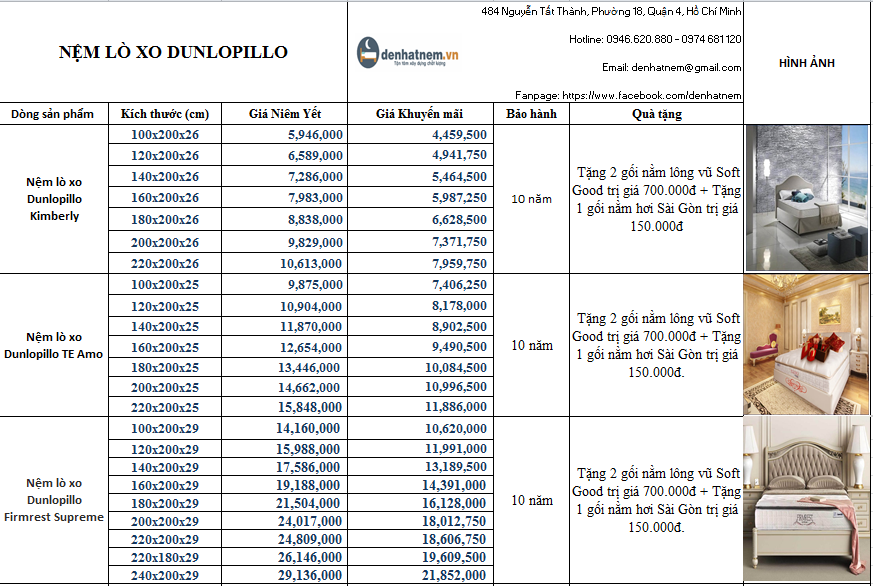The image size is (873, 586).
Task: Select list price 7,983,000
Action: coord(285,198)
